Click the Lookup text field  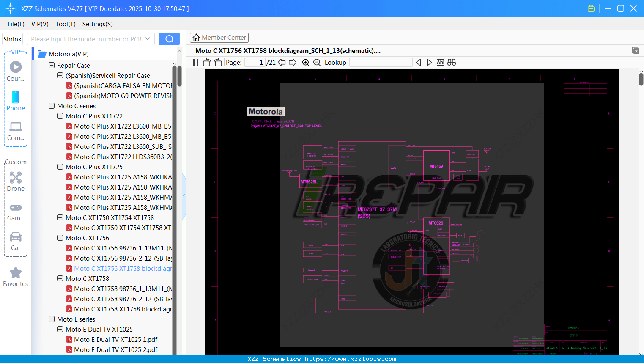381,63
